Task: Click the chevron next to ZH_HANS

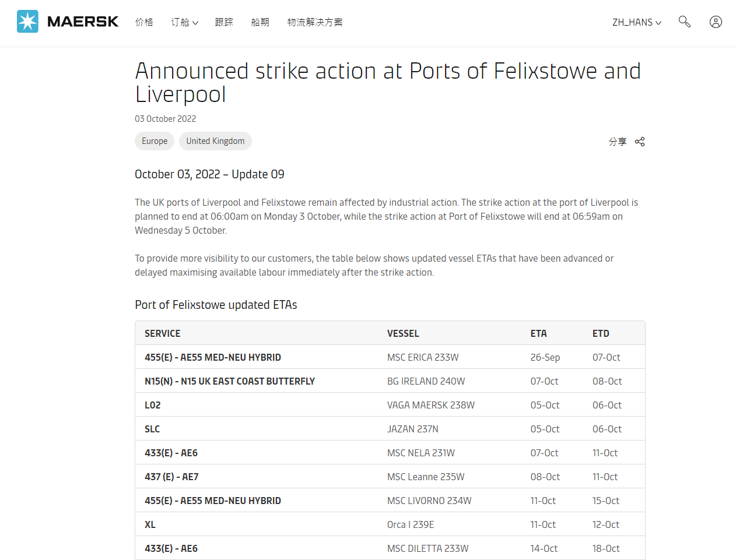Action: [x=658, y=23]
